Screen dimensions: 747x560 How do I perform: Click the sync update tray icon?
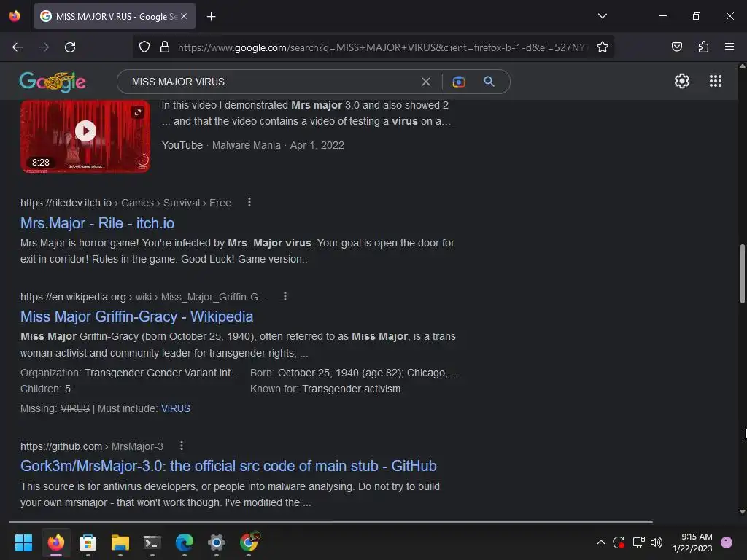(619, 542)
